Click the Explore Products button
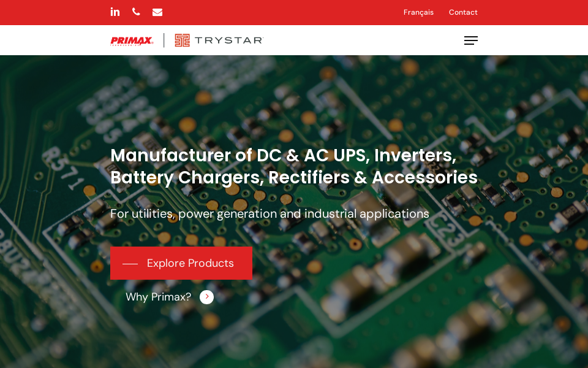The width and height of the screenshot is (588, 368). tap(181, 263)
